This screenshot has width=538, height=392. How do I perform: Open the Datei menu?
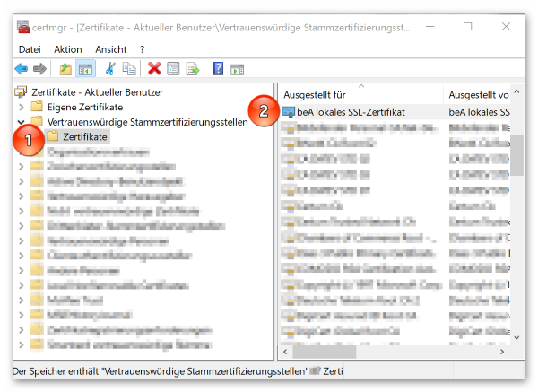(30, 48)
